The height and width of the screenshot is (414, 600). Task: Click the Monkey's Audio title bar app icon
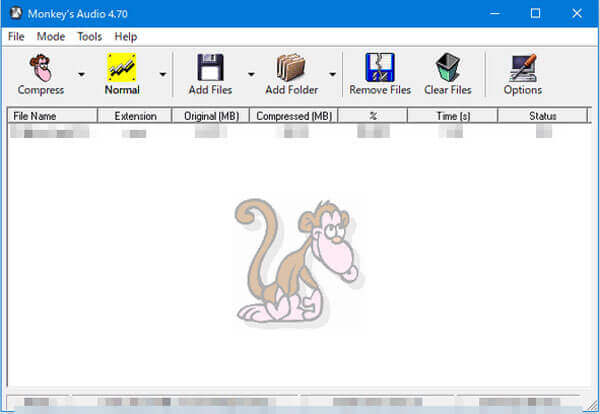coord(16,13)
